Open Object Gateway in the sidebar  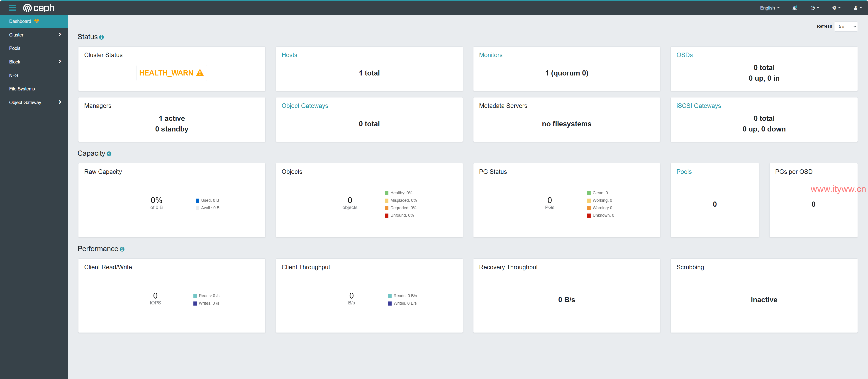click(34, 102)
